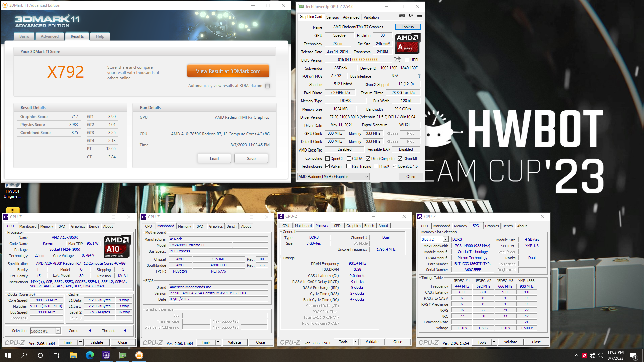Click the AMD A10 logo in CPU-Z

[x=117, y=246]
